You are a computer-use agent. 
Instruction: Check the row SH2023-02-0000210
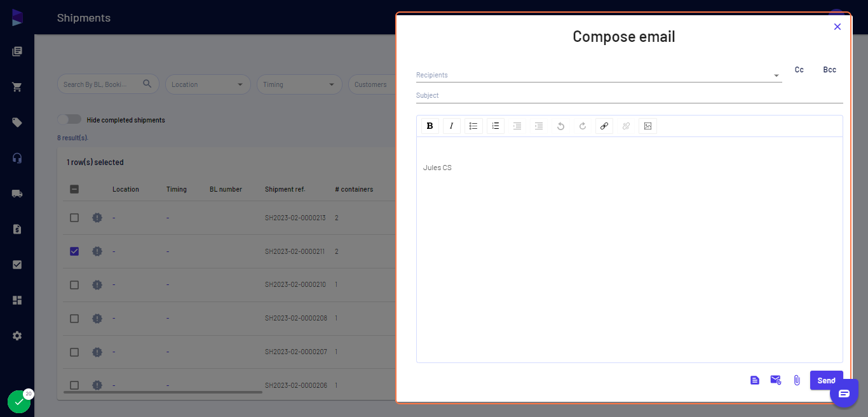(74, 285)
